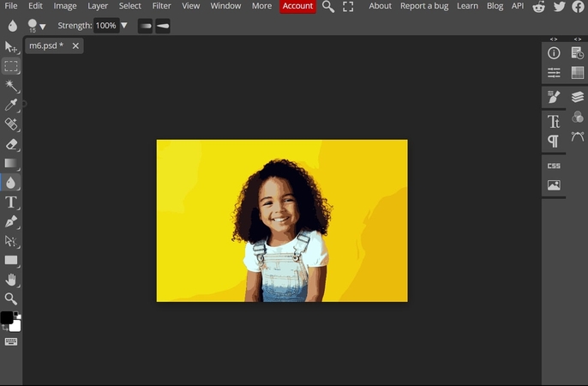Open the Character panel icon
This screenshot has height=386, width=588.
pyautogui.click(x=554, y=121)
